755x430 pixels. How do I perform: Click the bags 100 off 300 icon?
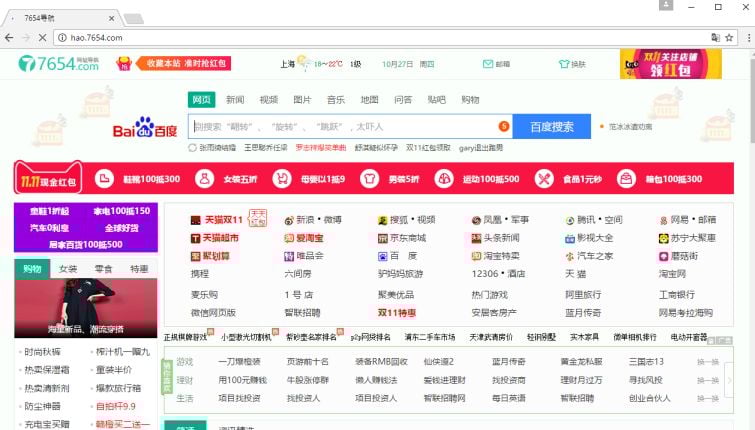tap(626, 179)
